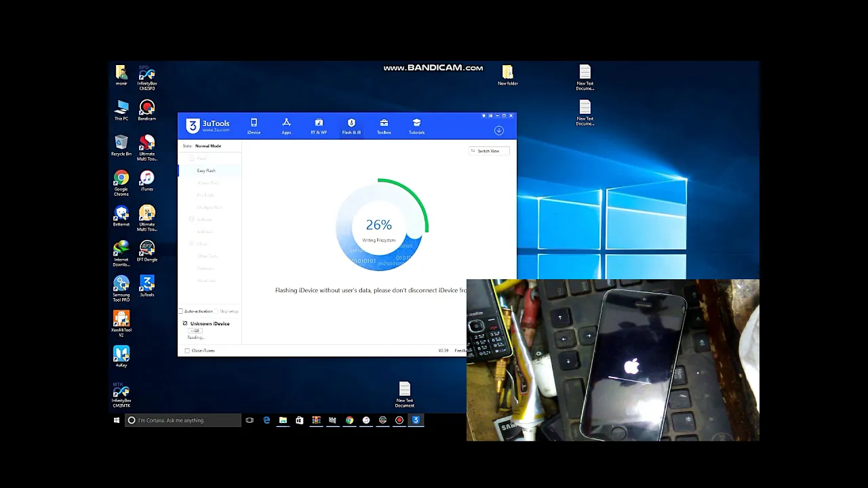Launch iTunes from the desktop

[x=147, y=181]
